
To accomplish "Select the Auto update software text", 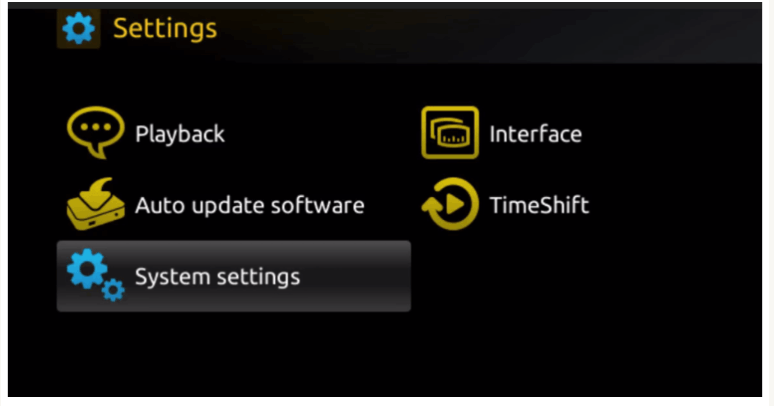I will (250, 205).
